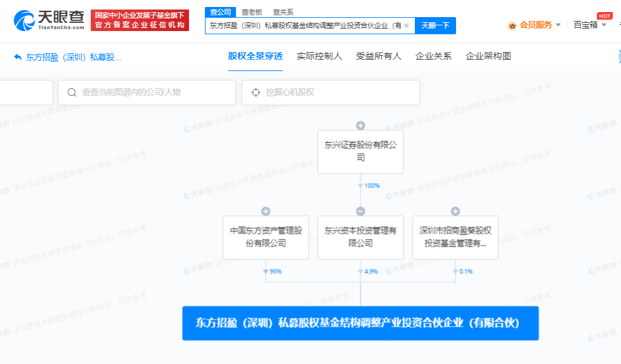Collapse the 东兴资本投资管理有限公司 node
Image resolution: width=621 pixels, height=364 pixels.
tap(360, 211)
